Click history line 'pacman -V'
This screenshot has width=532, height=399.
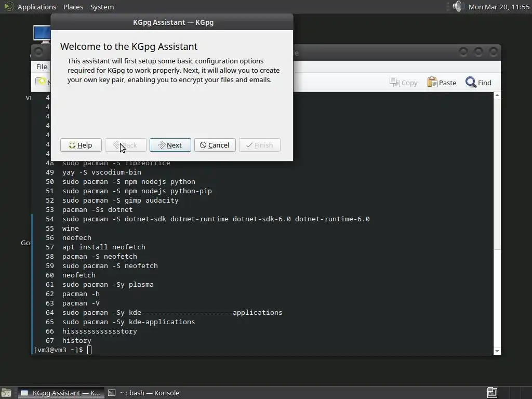tap(81, 303)
